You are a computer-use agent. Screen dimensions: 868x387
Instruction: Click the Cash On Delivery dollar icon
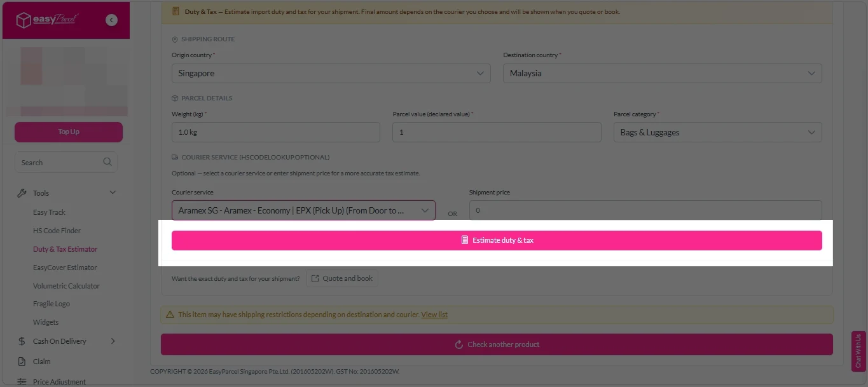pos(22,341)
